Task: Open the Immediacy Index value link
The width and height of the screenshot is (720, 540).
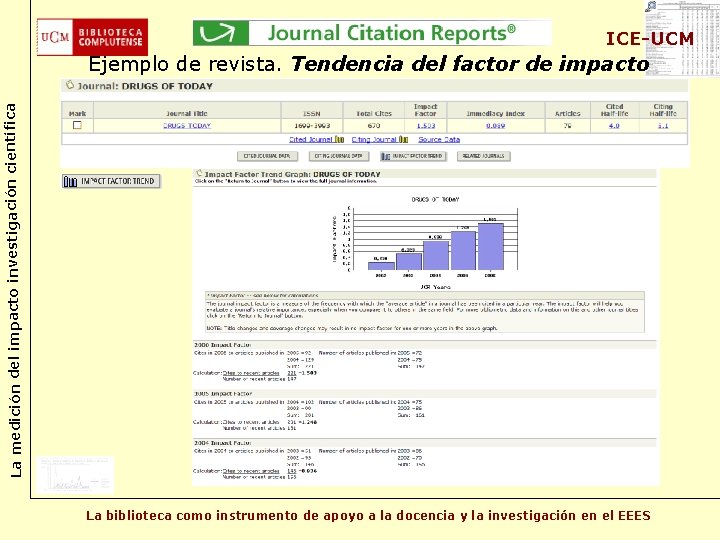Action: pos(495,125)
